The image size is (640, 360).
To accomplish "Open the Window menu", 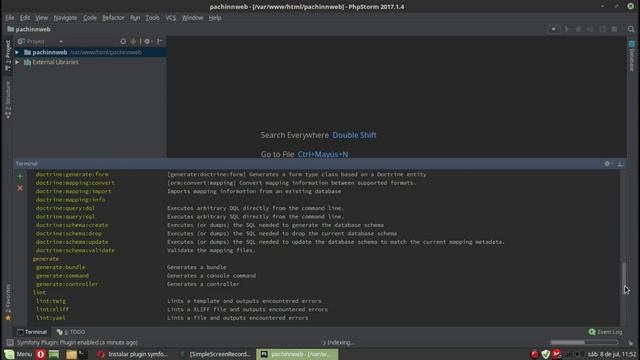I will 192,18.
